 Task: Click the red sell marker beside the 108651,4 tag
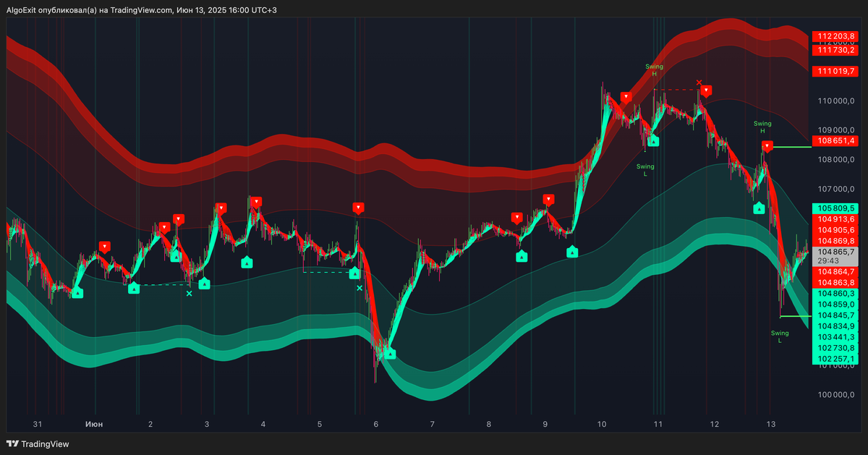click(x=766, y=145)
